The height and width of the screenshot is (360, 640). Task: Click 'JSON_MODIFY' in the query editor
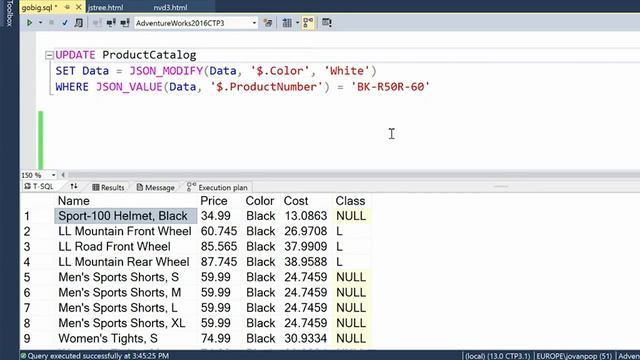tap(166, 71)
